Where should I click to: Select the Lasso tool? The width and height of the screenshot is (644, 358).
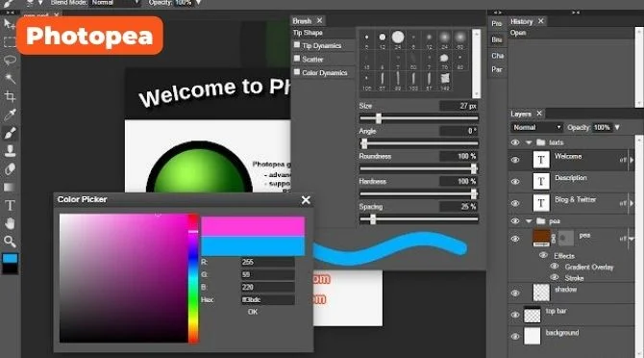10,60
